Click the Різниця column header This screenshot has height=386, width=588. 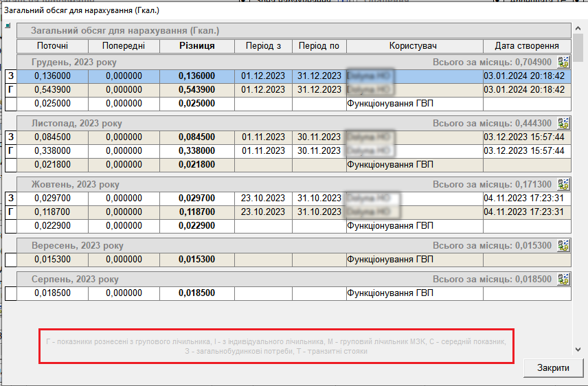coord(196,46)
